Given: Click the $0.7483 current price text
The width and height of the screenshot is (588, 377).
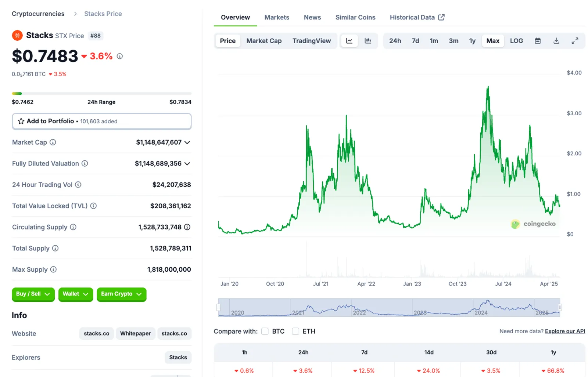Looking at the screenshot, I should pyautogui.click(x=45, y=56).
